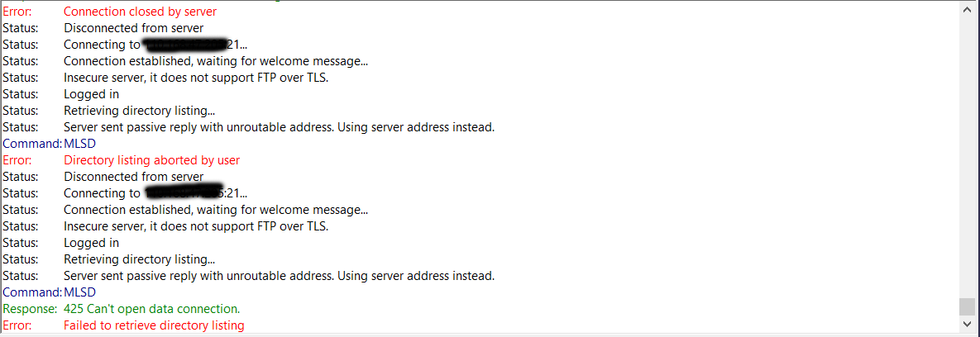Select the last "unroutable address" passive reply line
Image resolution: width=980 pixels, height=337 pixels.
[280, 275]
